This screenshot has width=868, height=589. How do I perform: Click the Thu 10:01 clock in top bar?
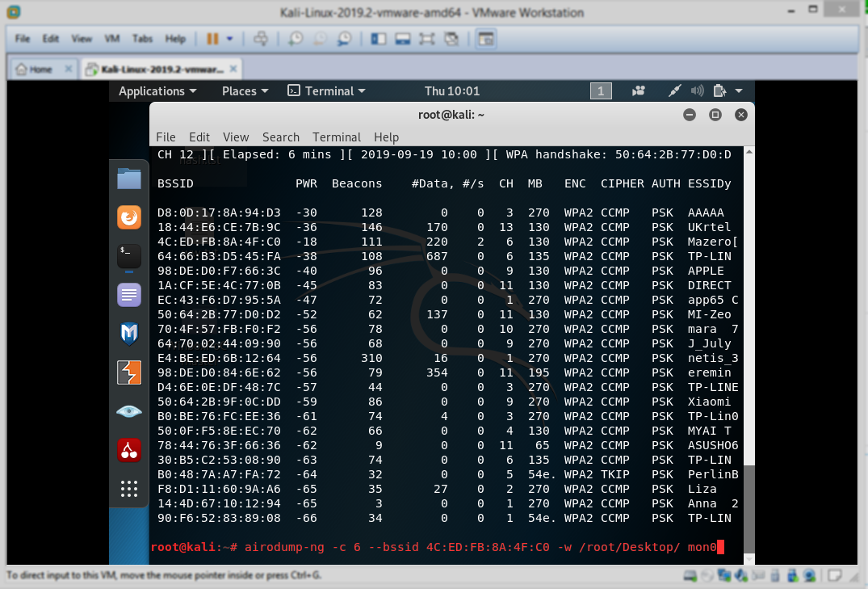tap(451, 90)
